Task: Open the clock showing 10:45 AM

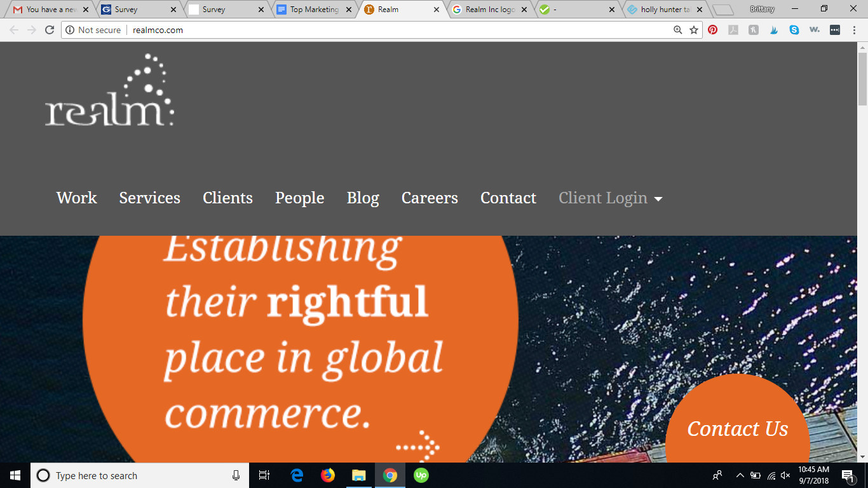Action: coord(813,475)
